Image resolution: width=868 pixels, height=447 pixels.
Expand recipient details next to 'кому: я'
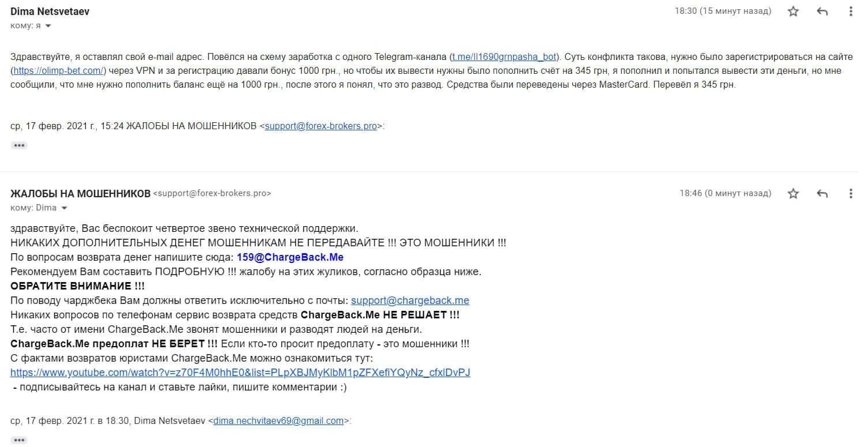[x=48, y=26]
